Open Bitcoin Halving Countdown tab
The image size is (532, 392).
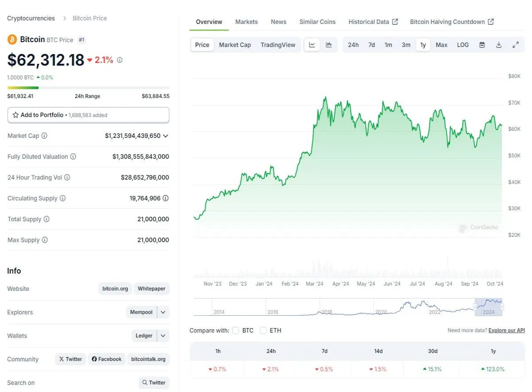pos(452,22)
